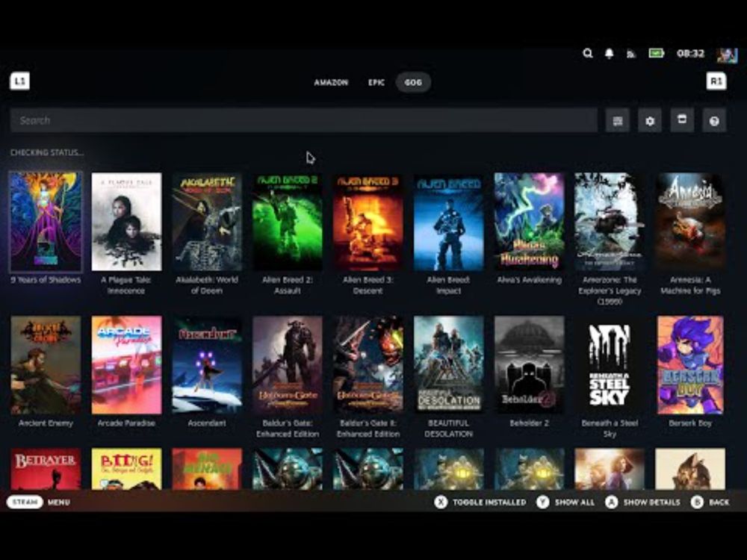747x560 pixels.
Task: Open the on-screen keyboard icon beside search
Action: (x=618, y=120)
